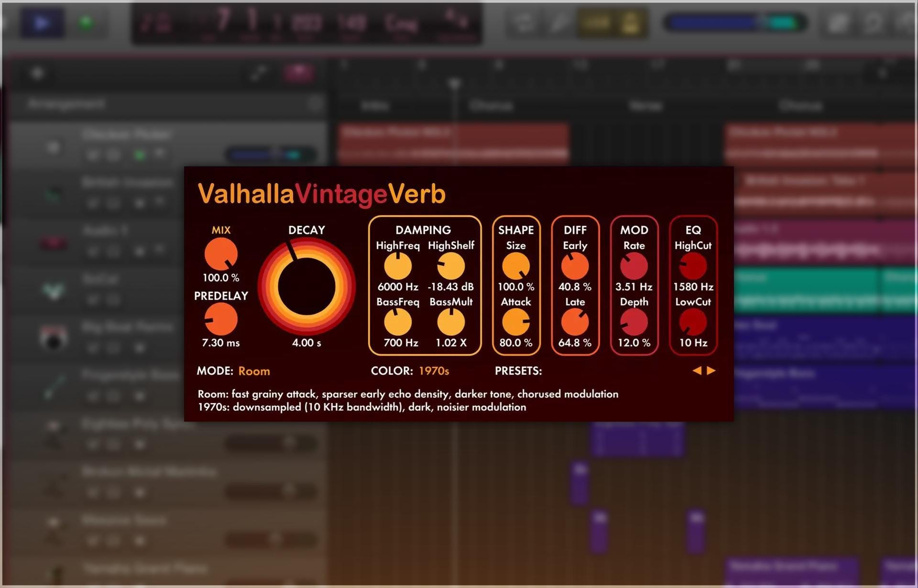Click the Mod Rate knob

tap(634, 266)
